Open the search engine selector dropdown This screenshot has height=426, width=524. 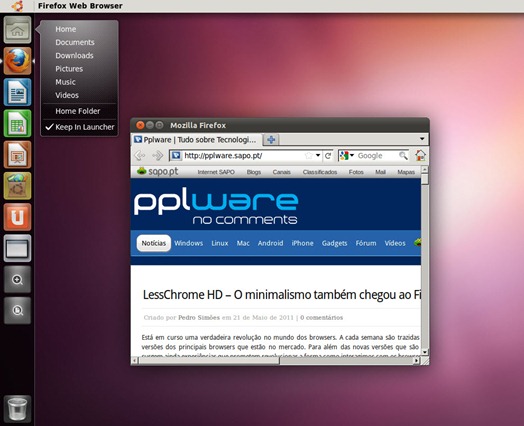click(347, 156)
